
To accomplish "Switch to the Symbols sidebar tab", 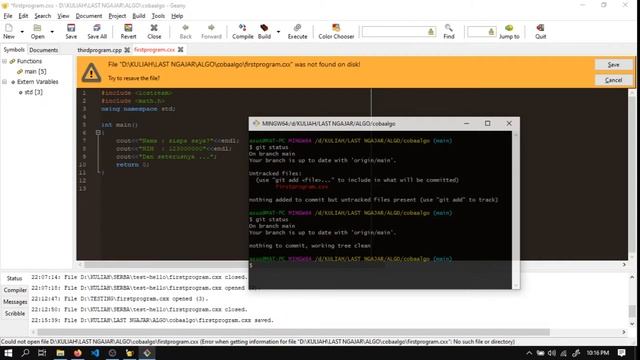I will [14, 49].
